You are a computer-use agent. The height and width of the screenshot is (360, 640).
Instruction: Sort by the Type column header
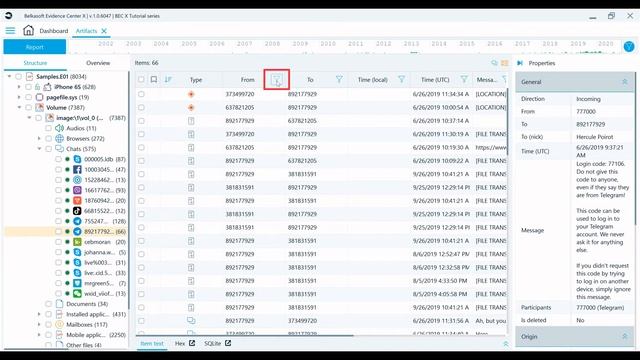[196, 80]
